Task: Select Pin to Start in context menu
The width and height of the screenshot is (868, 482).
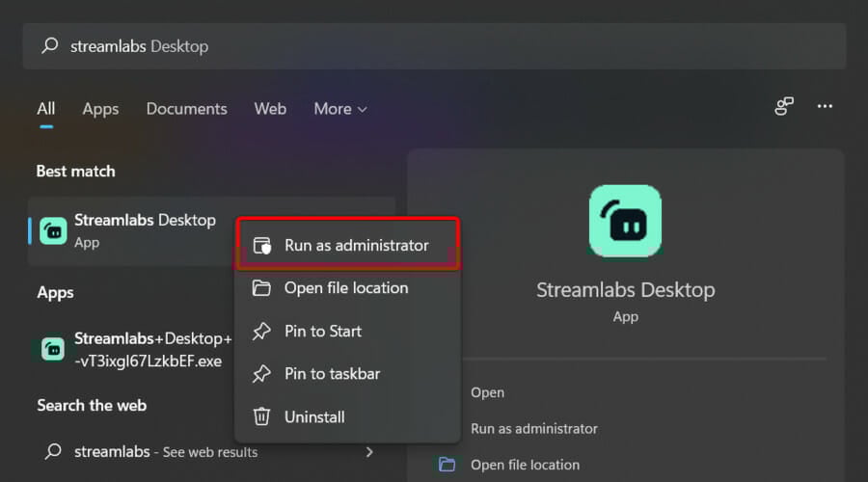Action: 347,331
